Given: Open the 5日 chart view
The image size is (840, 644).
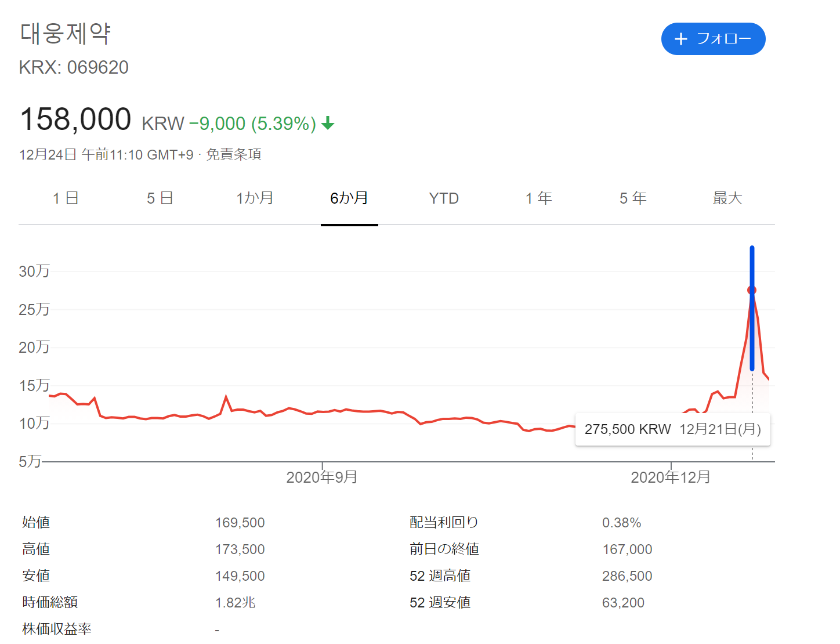Looking at the screenshot, I should click(x=160, y=198).
